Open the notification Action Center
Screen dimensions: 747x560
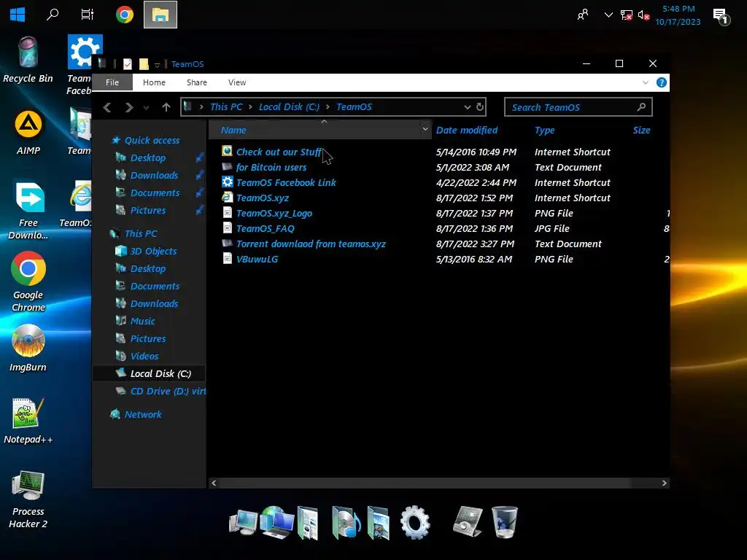721,16
